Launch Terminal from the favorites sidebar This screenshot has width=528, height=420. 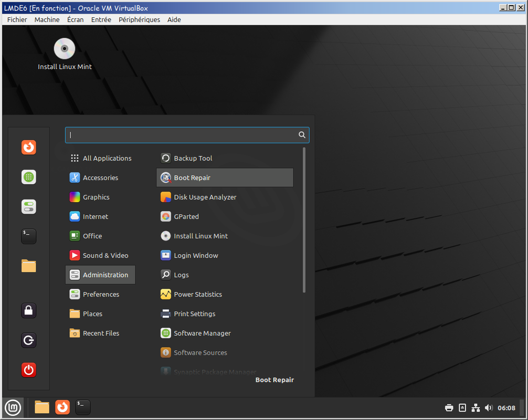pyautogui.click(x=29, y=236)
